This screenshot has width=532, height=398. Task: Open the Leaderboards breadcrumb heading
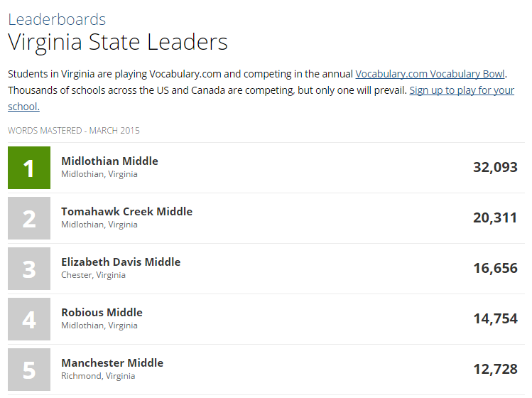[57, 19]
